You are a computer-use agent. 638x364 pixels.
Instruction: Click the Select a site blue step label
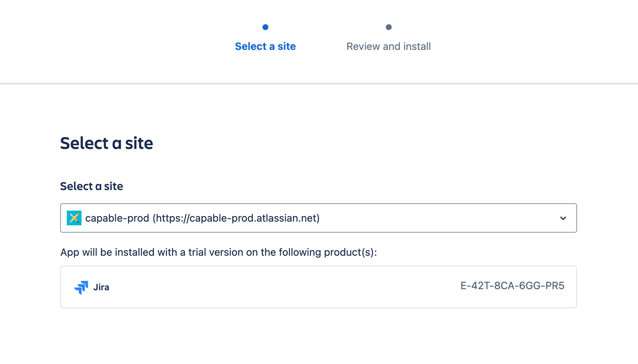pyautogui.click(x=265, y=46)
